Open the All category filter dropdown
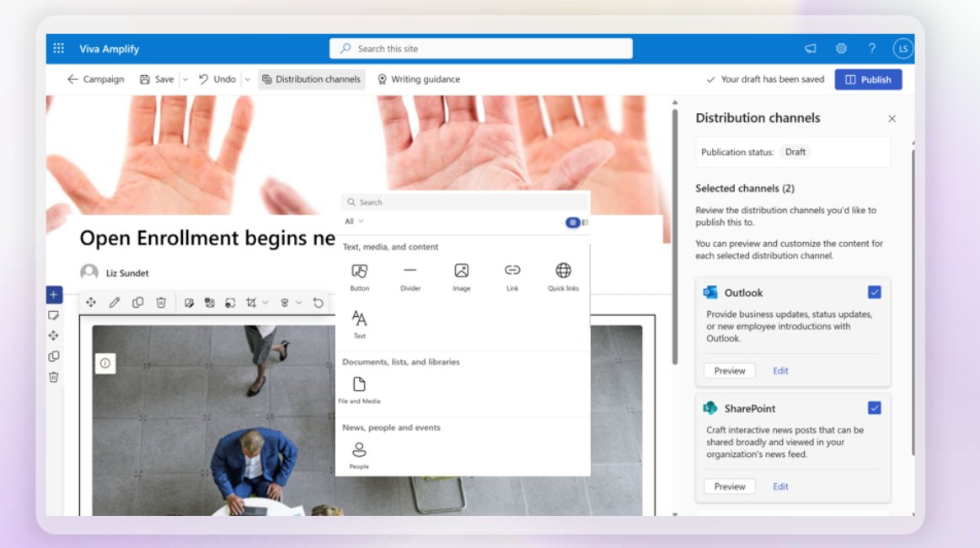This screenshot has height=548, width=980. [354, 221]
